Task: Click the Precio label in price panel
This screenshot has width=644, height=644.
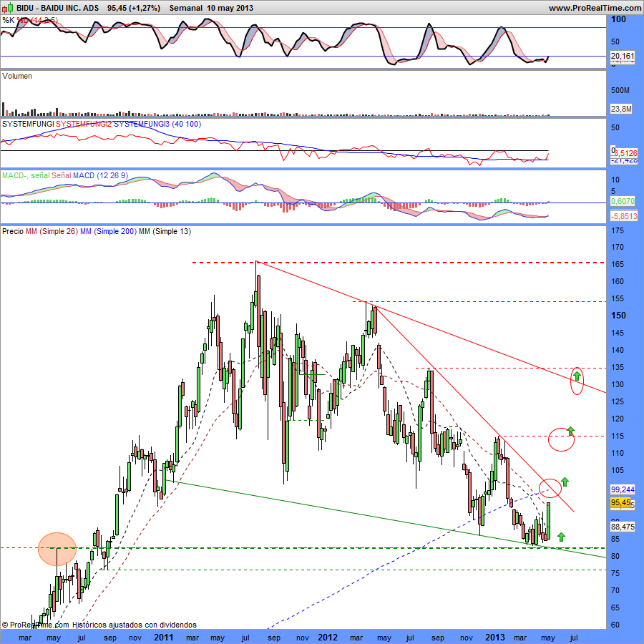Action: [x=13, y=231]
